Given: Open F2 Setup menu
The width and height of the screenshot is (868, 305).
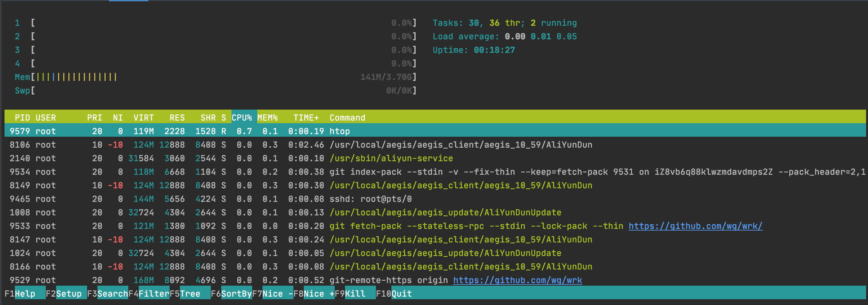Looking at the screenshot, I should pyautogui.click(x=66, y=293).
